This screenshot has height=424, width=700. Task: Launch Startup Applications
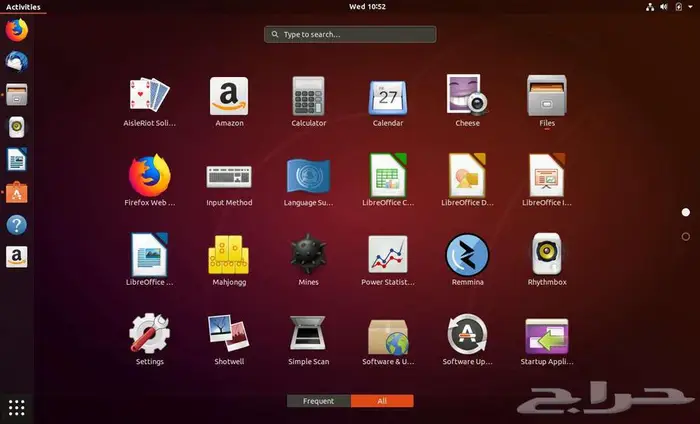point(547,335)
